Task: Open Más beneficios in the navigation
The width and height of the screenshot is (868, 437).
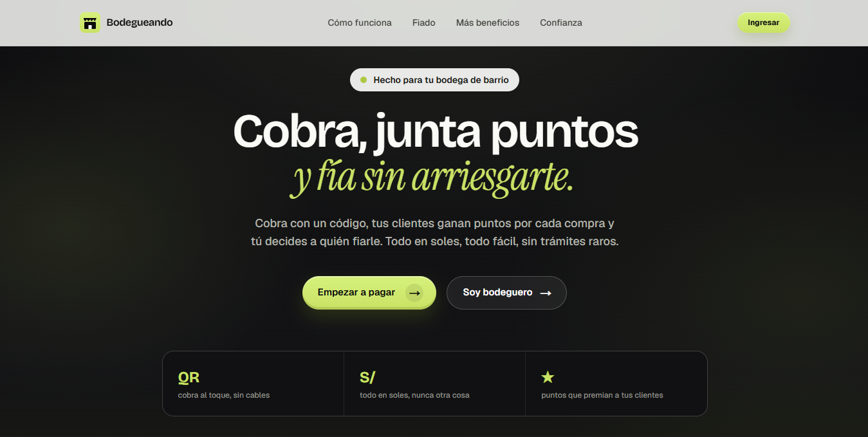Action: click(488, 23)
